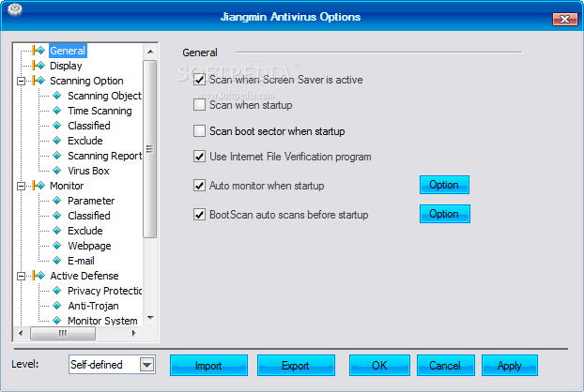Viewport: 584px width, 392px height.
Task: Confirm settings with OK button
Action: click(x=379, y=365)
